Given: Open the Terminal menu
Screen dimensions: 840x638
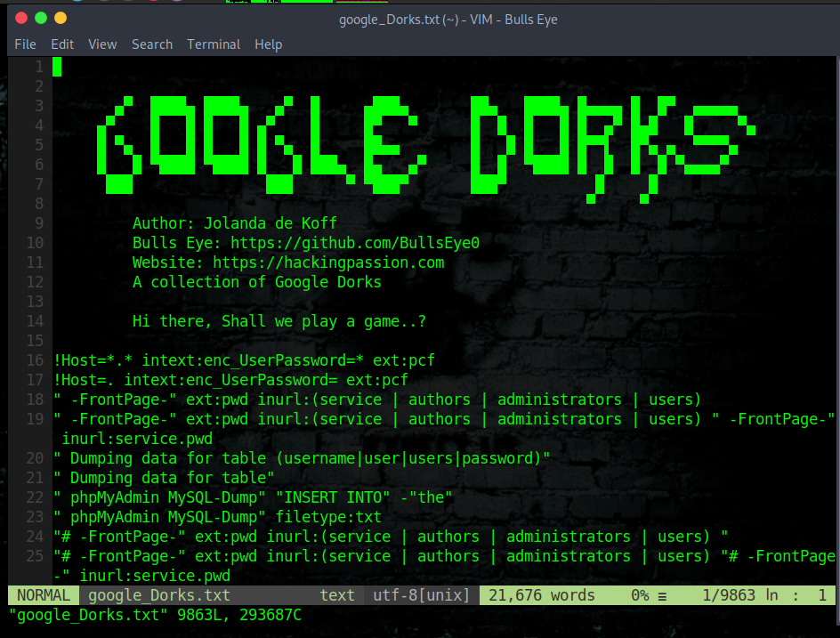Looking at the screenshot, I should click(214, 44).
